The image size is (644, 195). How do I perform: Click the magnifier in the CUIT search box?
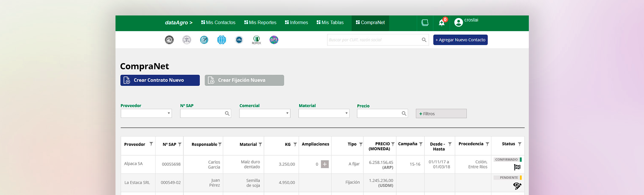[424, 40]
